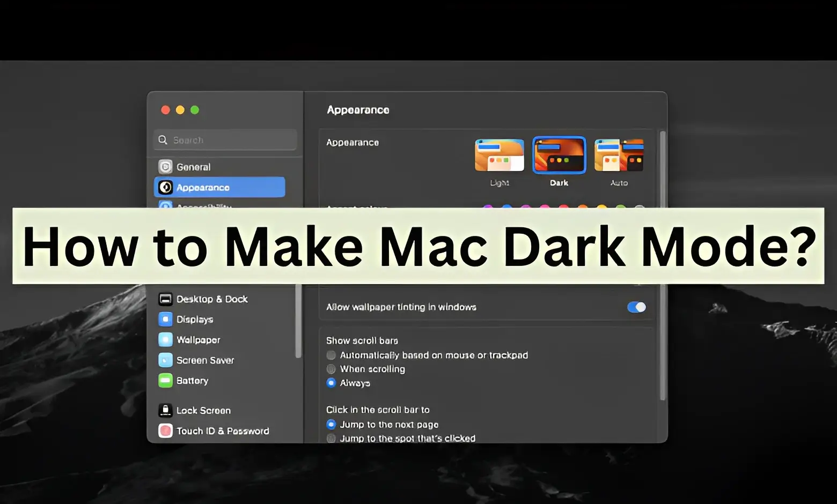Open Displays settings
Screen dimensions: 837x504
(x=194, y=319)
